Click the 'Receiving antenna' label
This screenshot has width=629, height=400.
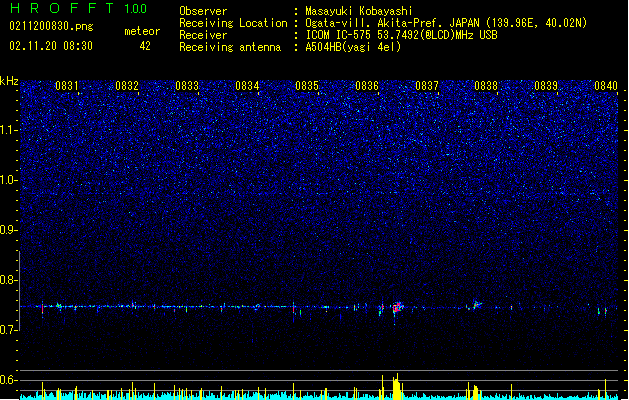[230, 47]
